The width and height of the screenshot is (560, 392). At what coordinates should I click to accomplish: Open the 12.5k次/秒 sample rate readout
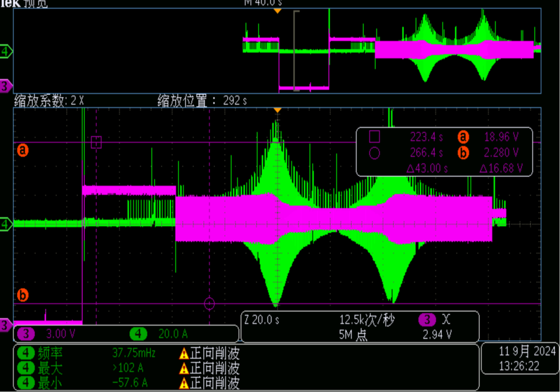click(366, 320)
